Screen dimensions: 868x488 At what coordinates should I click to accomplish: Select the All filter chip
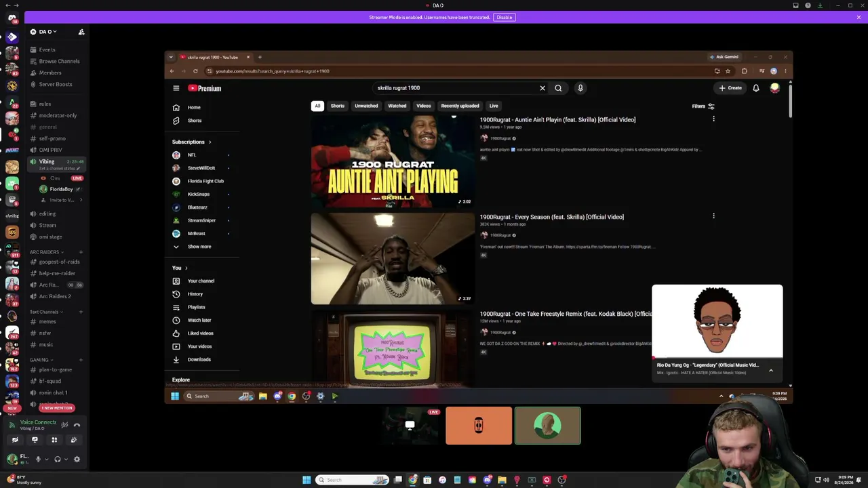click(x=317, y=106)
